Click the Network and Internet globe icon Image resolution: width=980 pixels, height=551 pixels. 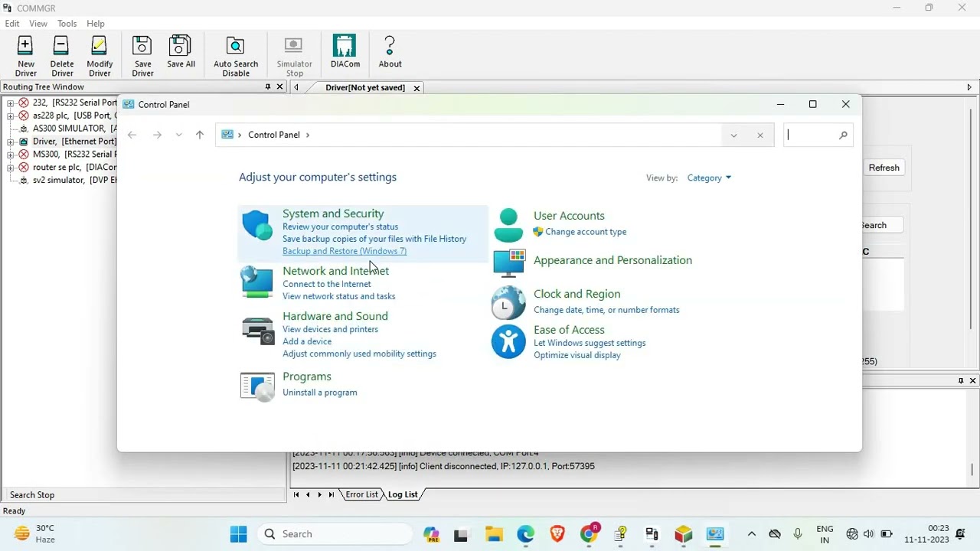coord(257,282)
